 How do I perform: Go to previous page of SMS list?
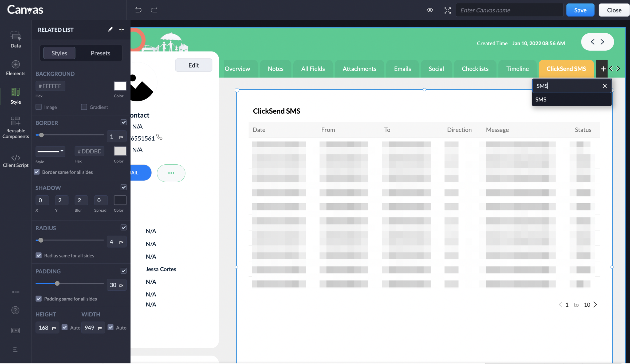click(x=560, y=304)
